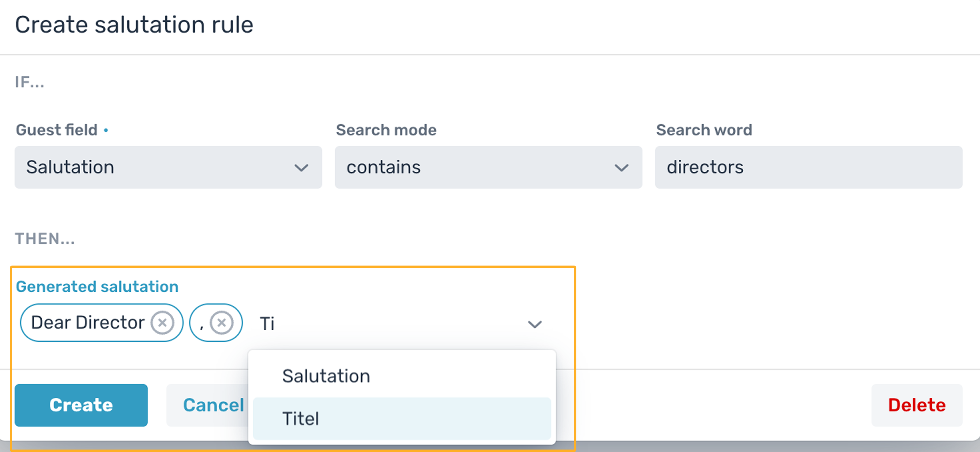Cancel the salutation rule dialog
Viewport: 980px width, 452px height.
pyautogui.click(x=213, y=405)
